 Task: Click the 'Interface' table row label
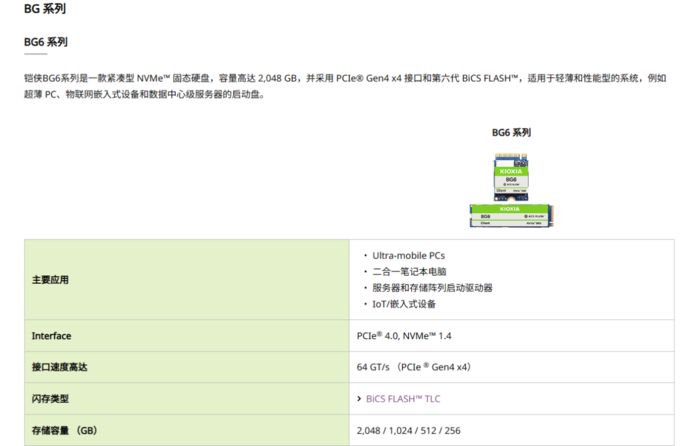click(51, 336)
